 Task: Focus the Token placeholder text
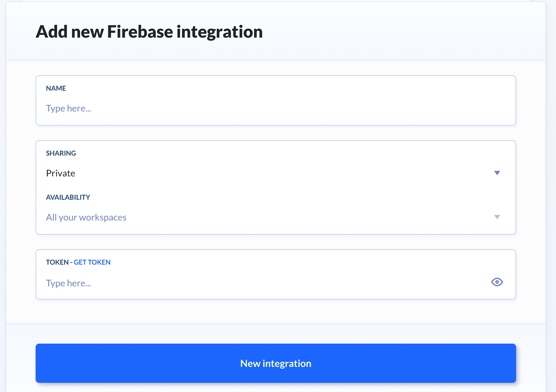tap(68, 283)
